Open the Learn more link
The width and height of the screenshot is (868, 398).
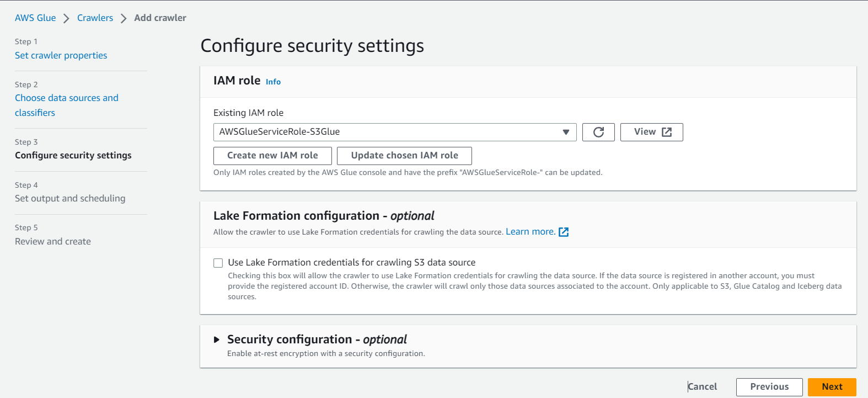pos(531,232)
